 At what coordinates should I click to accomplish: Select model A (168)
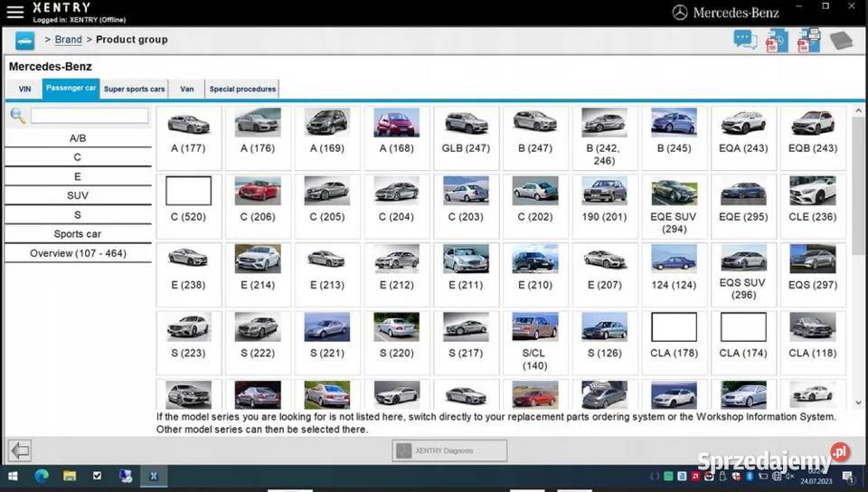[397, 137]
